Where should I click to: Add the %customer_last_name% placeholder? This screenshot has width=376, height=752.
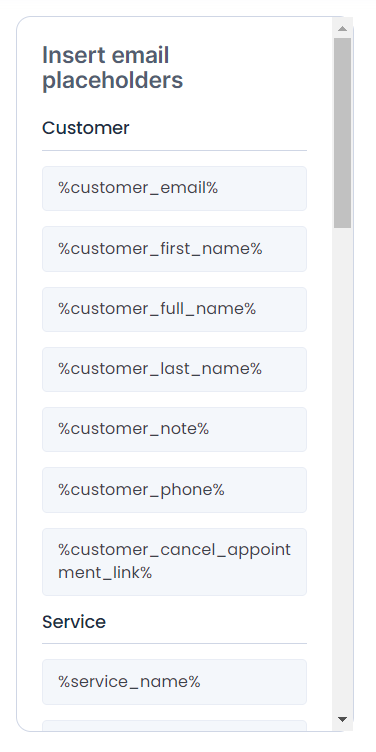[174, 369]
